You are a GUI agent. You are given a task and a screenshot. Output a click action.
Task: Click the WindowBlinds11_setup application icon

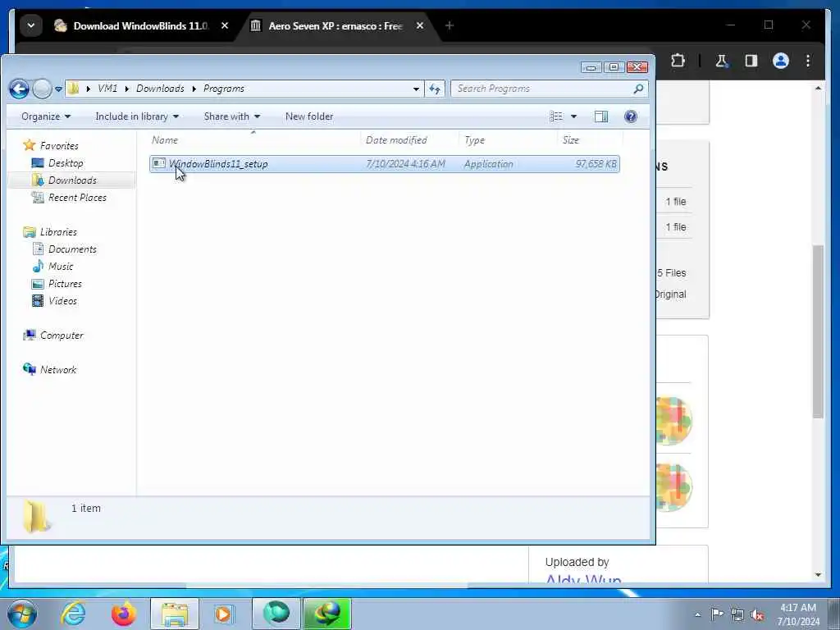point(158,163)
